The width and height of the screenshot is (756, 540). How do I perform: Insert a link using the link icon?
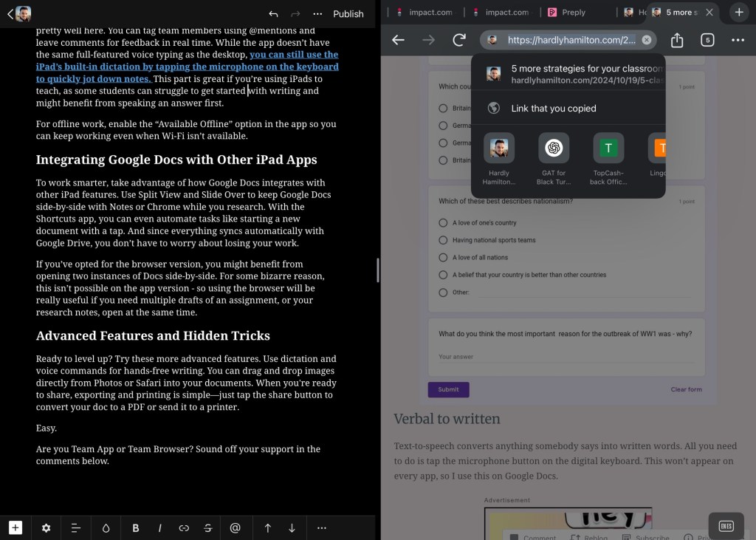pyautogui.click(x=184, y=527)
